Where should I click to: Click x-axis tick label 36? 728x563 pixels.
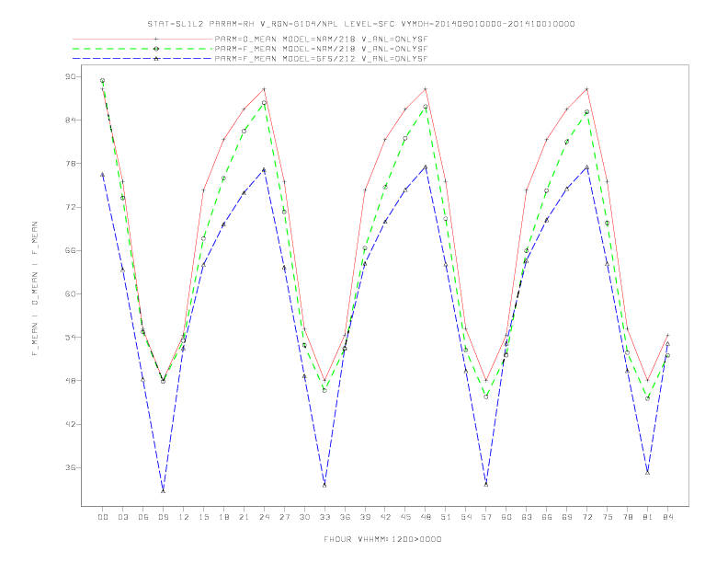pyautogui.click(x=345, y=517)
